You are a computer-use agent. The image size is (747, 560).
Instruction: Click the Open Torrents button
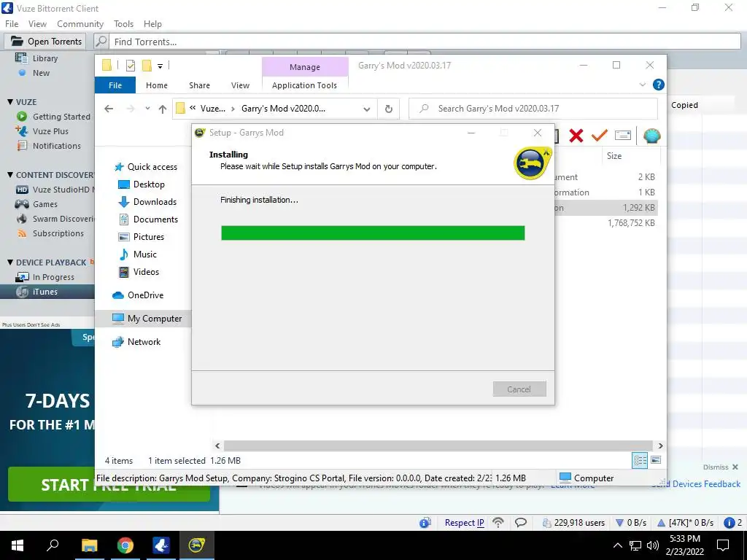[46, 42]
